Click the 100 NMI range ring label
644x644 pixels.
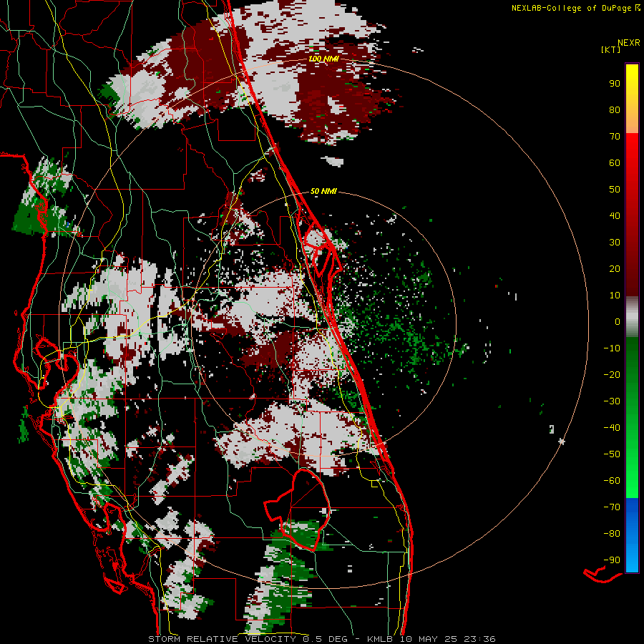(323, 59)
